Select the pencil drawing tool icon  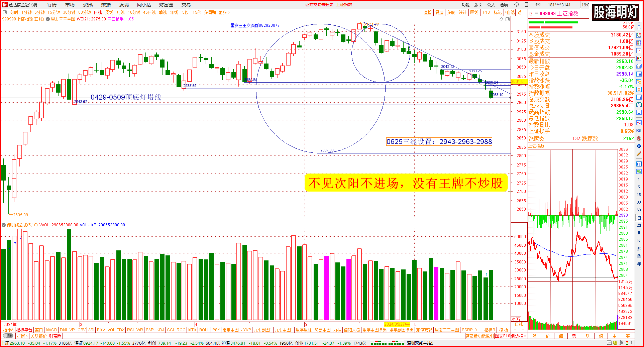click(x=639, y=153)
